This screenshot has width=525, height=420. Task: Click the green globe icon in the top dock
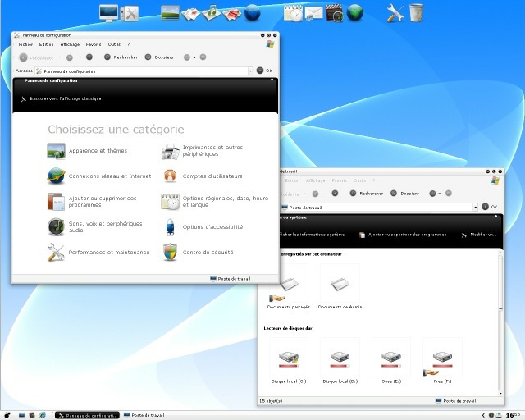coord(355,13)
